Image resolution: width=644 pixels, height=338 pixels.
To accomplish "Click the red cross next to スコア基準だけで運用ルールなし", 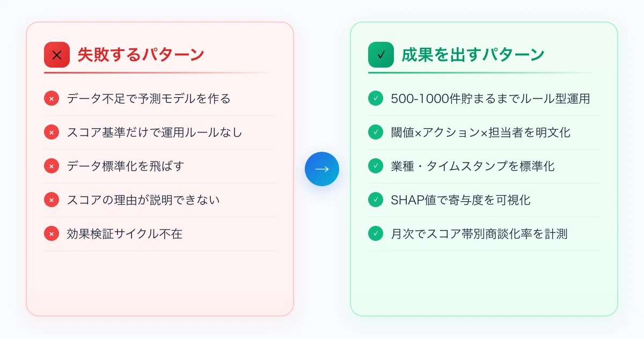I will point(52,133).
